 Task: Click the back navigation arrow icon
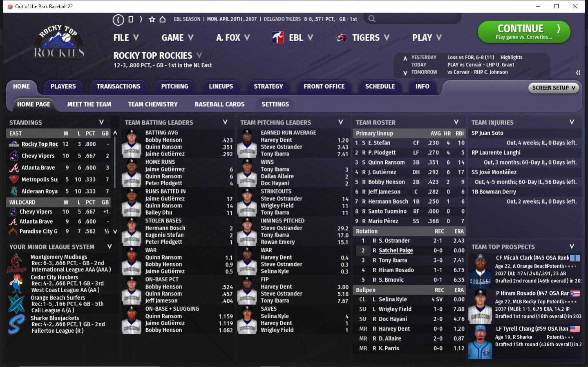118,19
